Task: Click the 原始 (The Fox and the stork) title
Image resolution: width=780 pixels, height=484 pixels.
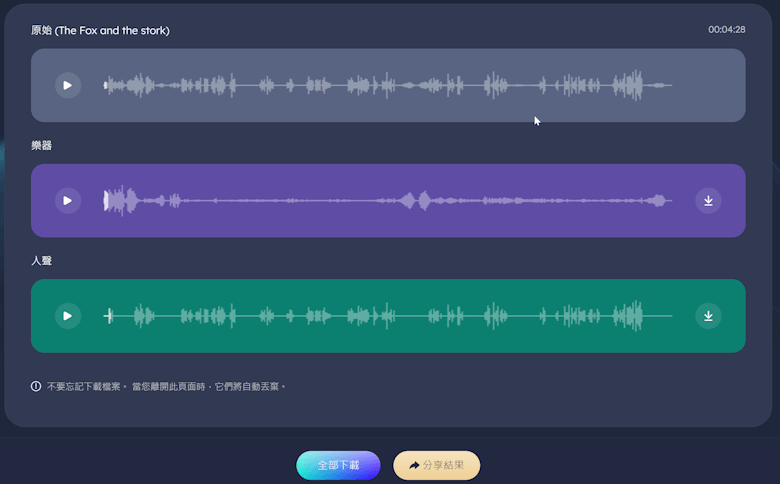Action: [x=100, y=30]
